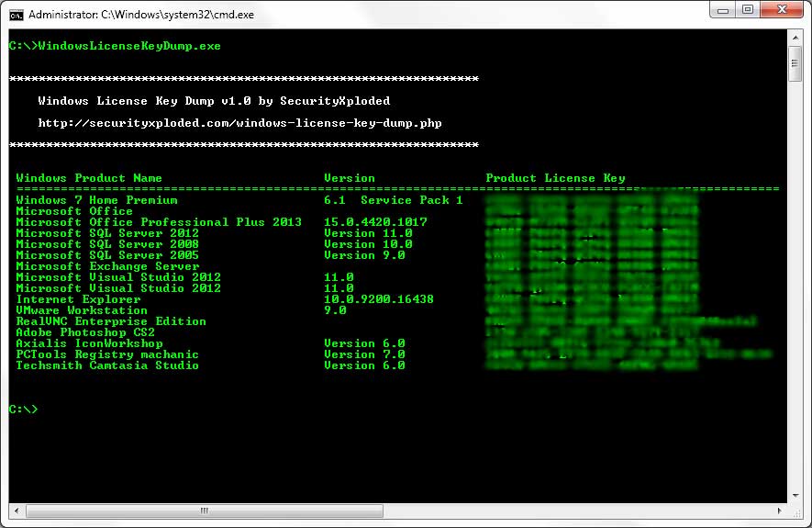The height and width of the screenshot is (528, 812).
Task: Click the cmd.exe icon in the title bar
Action: pyautogui.click(x=17, y=15)
